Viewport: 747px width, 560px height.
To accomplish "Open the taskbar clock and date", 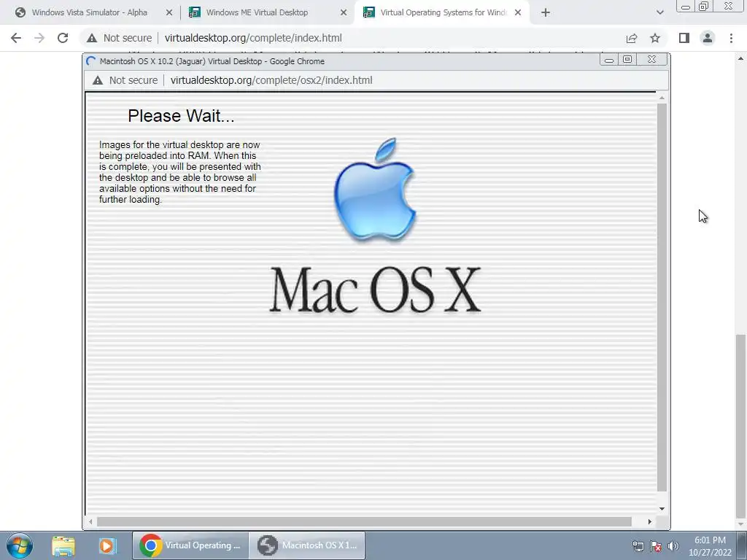I will coord(710,546).
